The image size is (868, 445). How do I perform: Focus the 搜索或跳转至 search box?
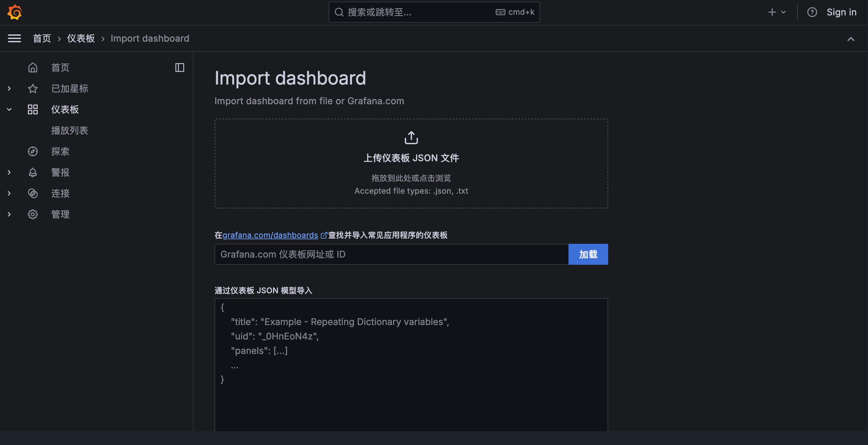click(434, 12)
